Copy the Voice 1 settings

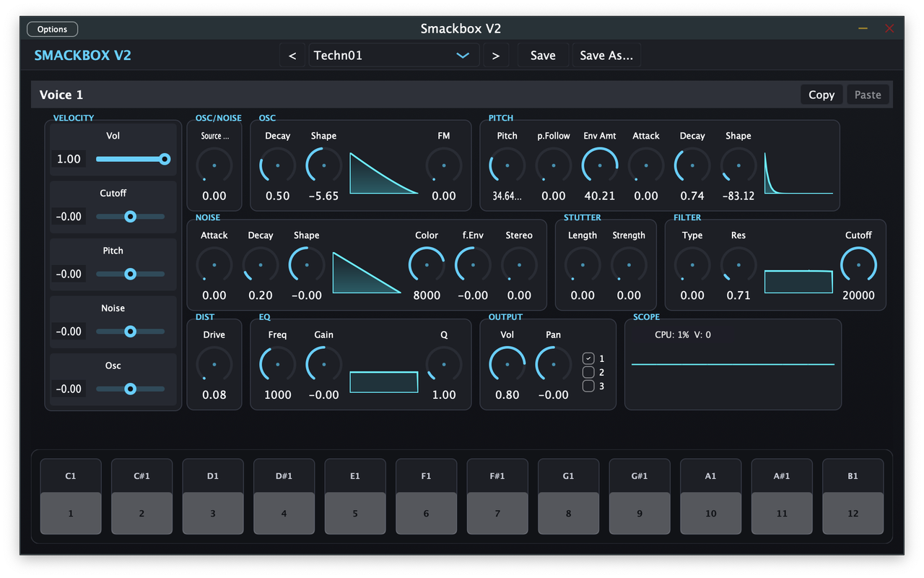[821, 95]
